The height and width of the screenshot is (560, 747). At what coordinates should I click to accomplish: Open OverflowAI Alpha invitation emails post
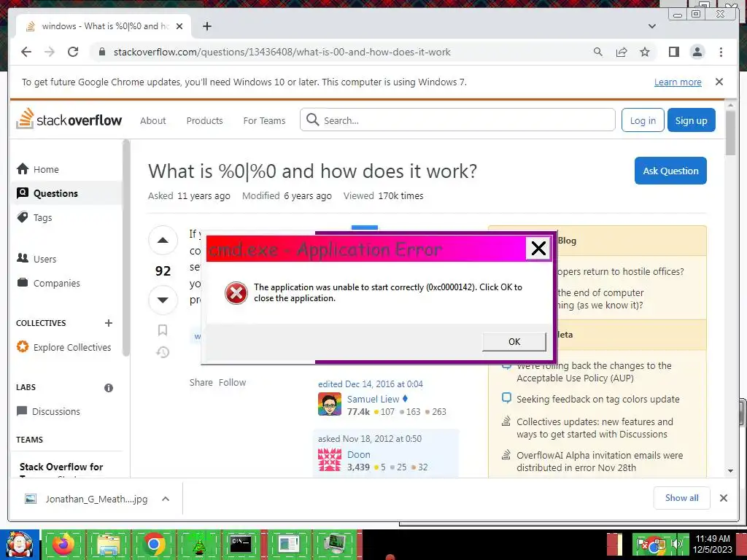[600, 462]
